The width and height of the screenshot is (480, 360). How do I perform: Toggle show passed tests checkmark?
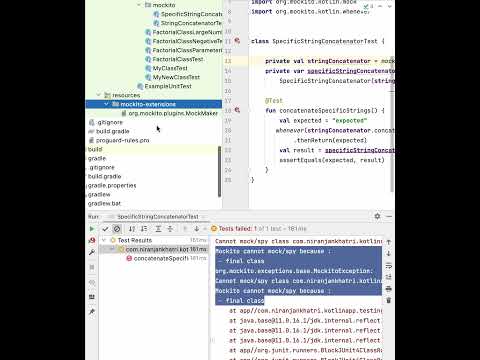point(105,229)
